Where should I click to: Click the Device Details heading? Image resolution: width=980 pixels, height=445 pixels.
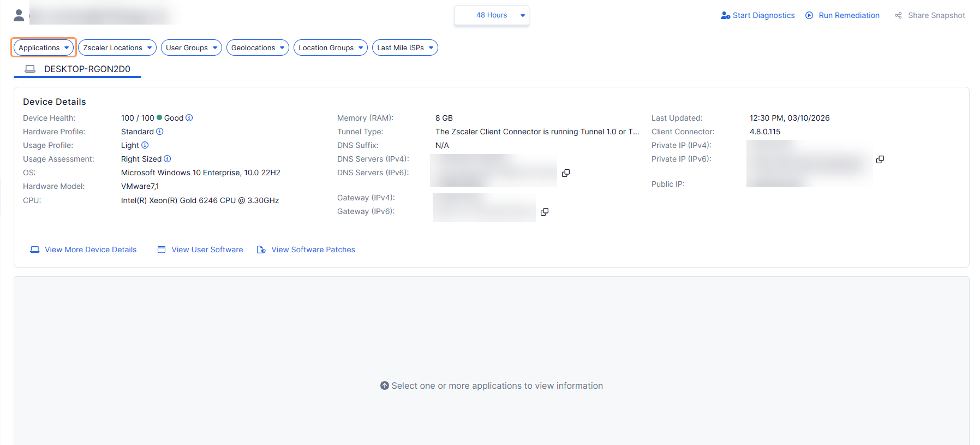tap(55, 102)
